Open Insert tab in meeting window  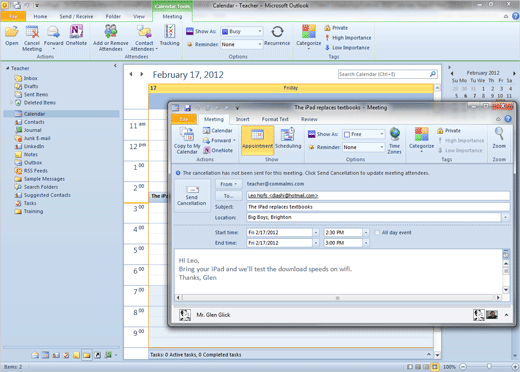click(243, 119)
